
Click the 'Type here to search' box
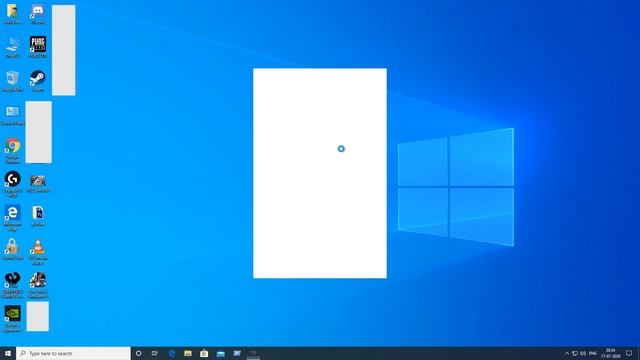click(x=73, y=353)
